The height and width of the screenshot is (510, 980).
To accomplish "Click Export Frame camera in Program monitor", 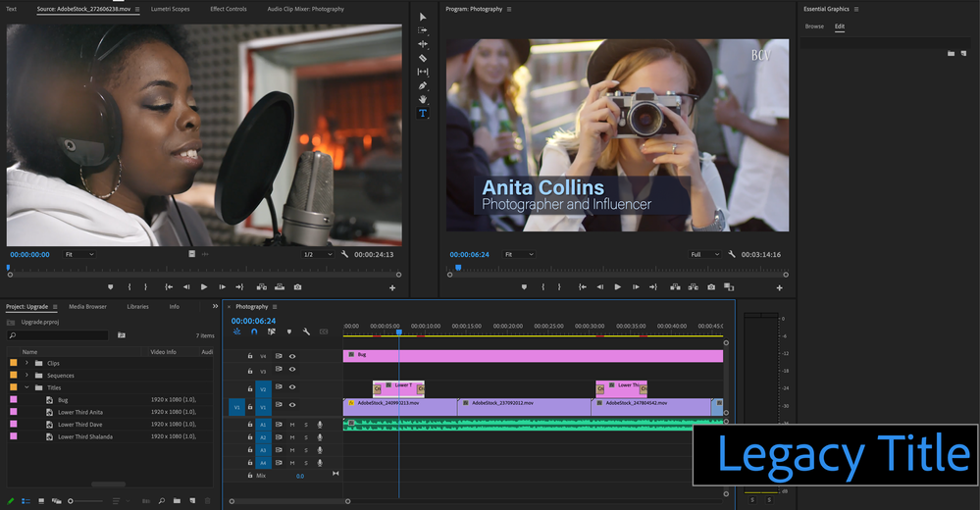I will [711, 287].
